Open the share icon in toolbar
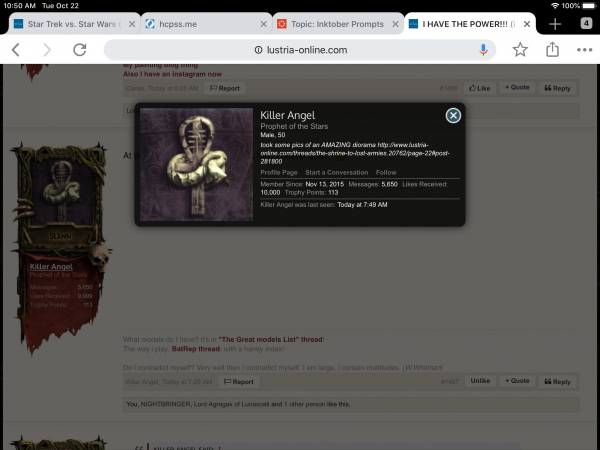The image size is (600, 450). 552,49
